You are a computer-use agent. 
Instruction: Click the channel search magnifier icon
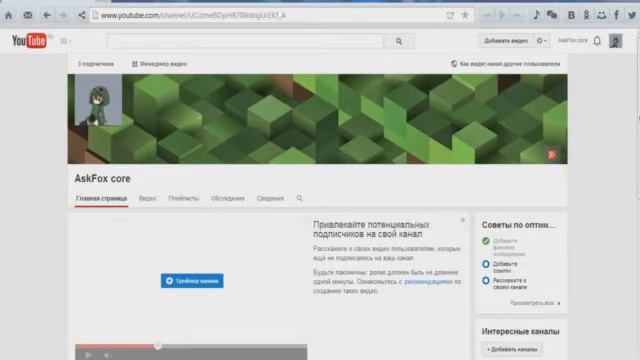coord(300,198)
